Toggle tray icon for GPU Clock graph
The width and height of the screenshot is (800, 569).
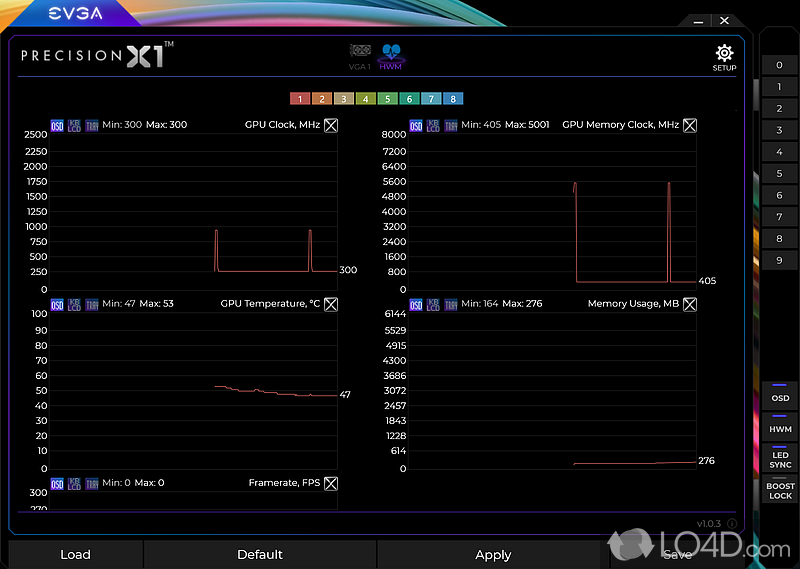click(x=92, y=125)
